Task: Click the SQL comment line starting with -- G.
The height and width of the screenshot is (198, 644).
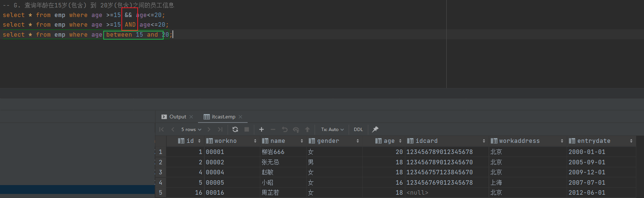Action: [x=88, y=6]
